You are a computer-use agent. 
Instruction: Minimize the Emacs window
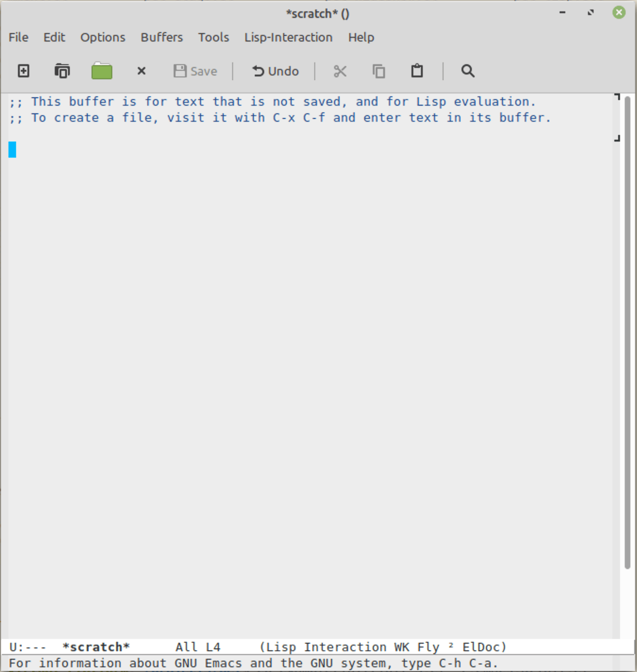pyautogui.click(x=562, y=12)
